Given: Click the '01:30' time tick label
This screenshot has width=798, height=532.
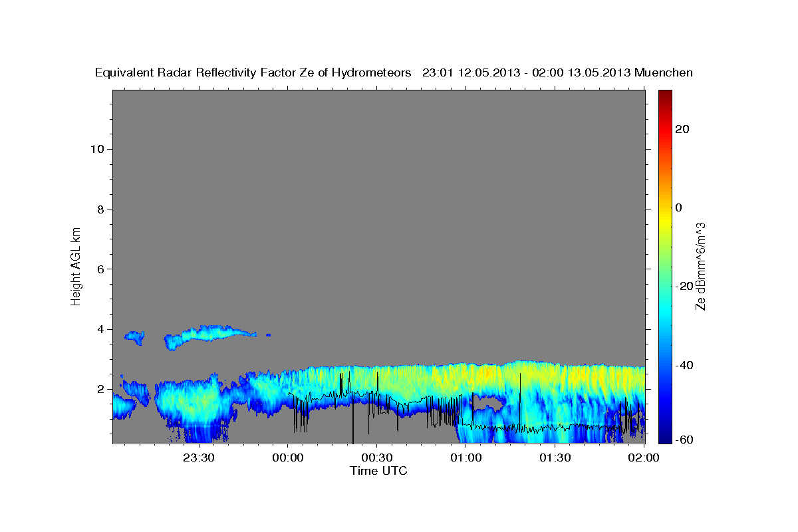Looking at the screenshot, I should (x=555, y=458).
